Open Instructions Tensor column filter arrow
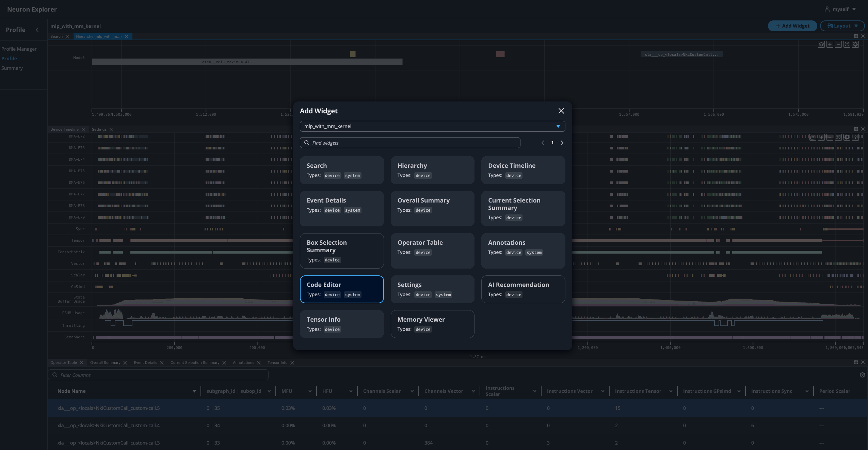The image size is (868, 450). [671, 391]
